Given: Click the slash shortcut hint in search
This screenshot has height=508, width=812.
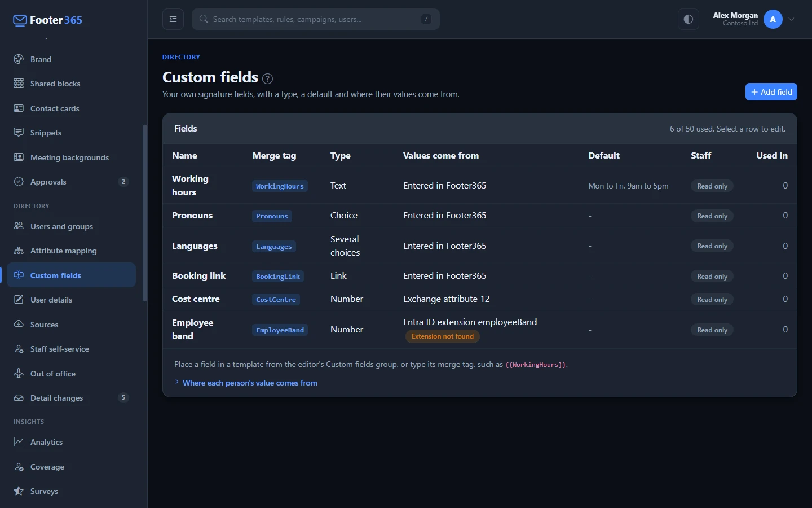Looking at the screenshot, I should tap(426, 19).
